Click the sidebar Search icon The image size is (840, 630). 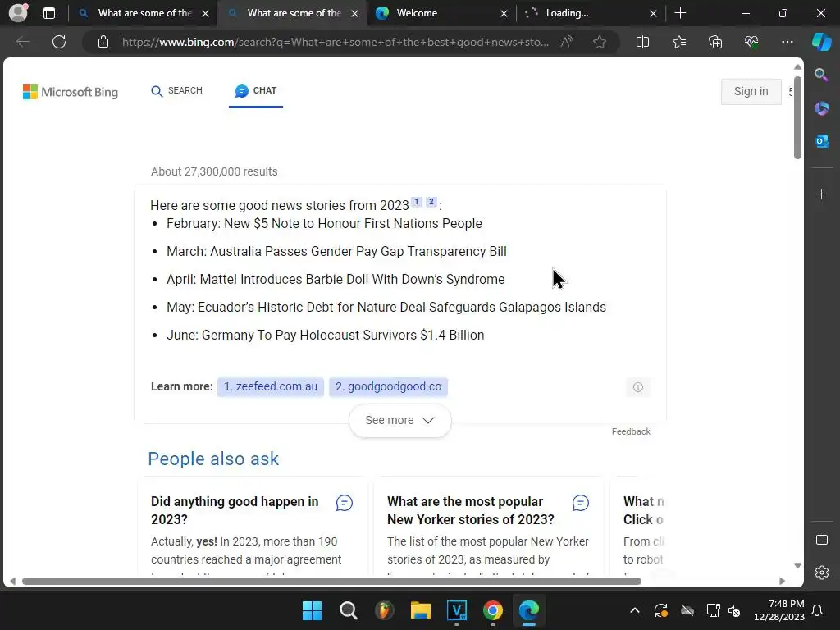821,75
